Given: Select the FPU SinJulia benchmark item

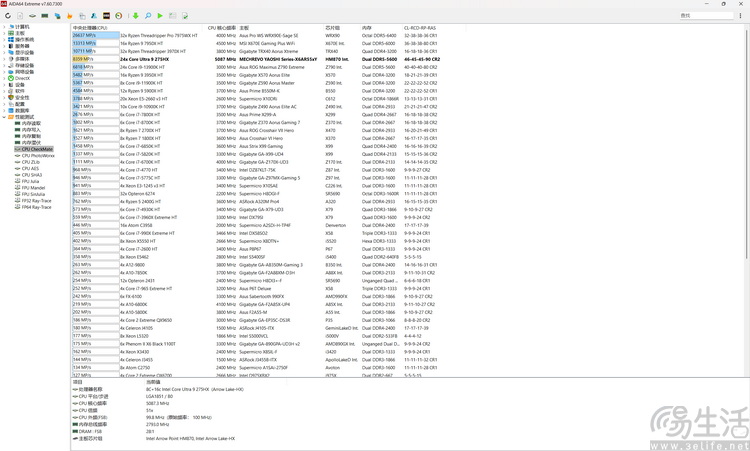Looking at the screenshot, I should [30, 194].
